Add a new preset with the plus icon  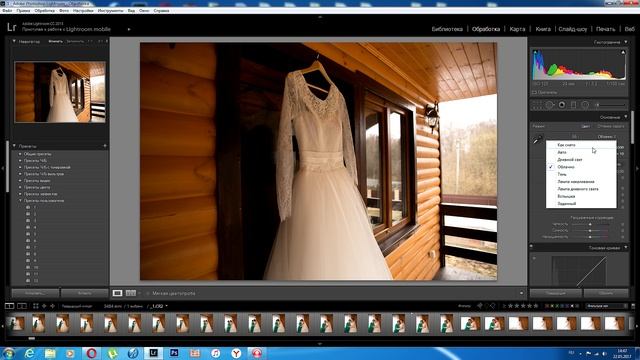point(105,146)
